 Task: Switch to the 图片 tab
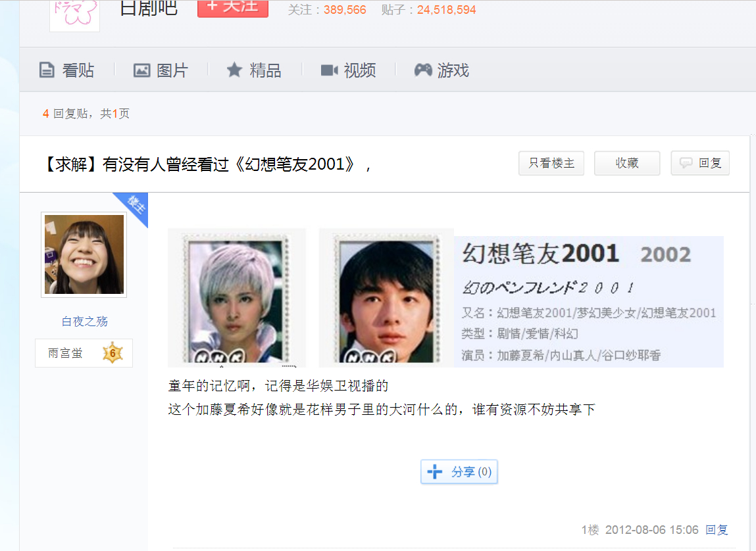(161, 70)
